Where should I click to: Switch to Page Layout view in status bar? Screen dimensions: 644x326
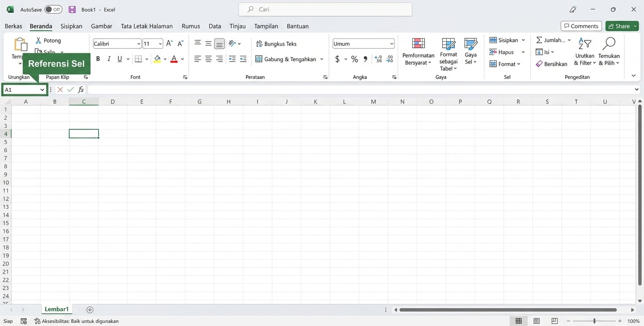[537, 321]
